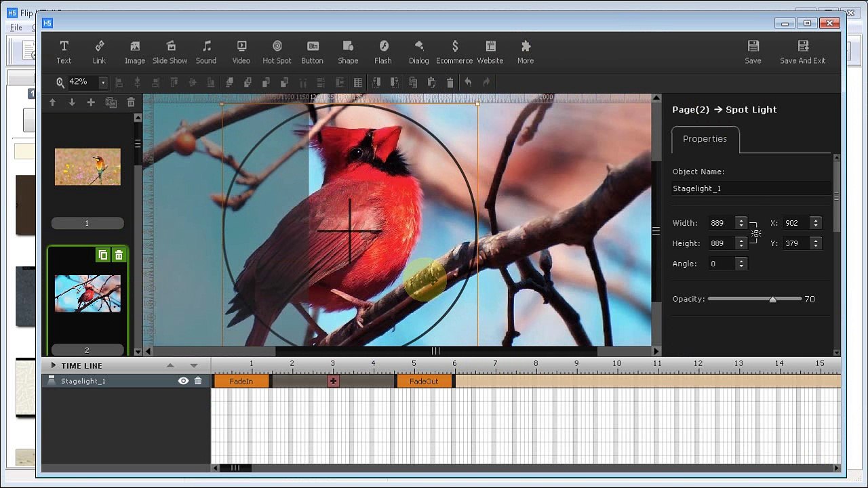Insert a Video element

(x=241, y=52)
